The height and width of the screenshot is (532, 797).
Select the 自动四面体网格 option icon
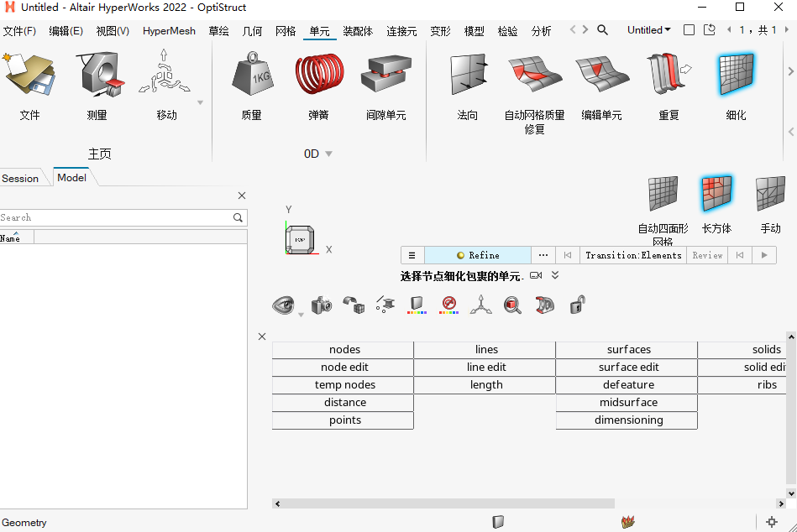662,193
